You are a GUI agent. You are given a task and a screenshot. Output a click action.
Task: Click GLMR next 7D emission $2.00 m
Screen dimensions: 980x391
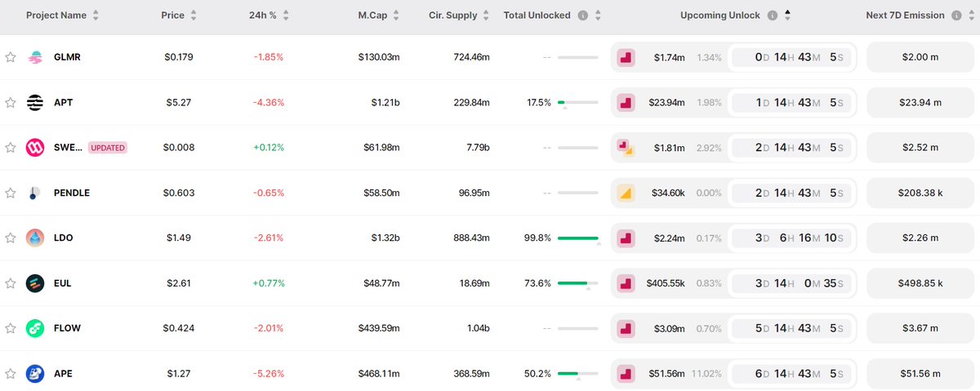[x=920, y=57]
